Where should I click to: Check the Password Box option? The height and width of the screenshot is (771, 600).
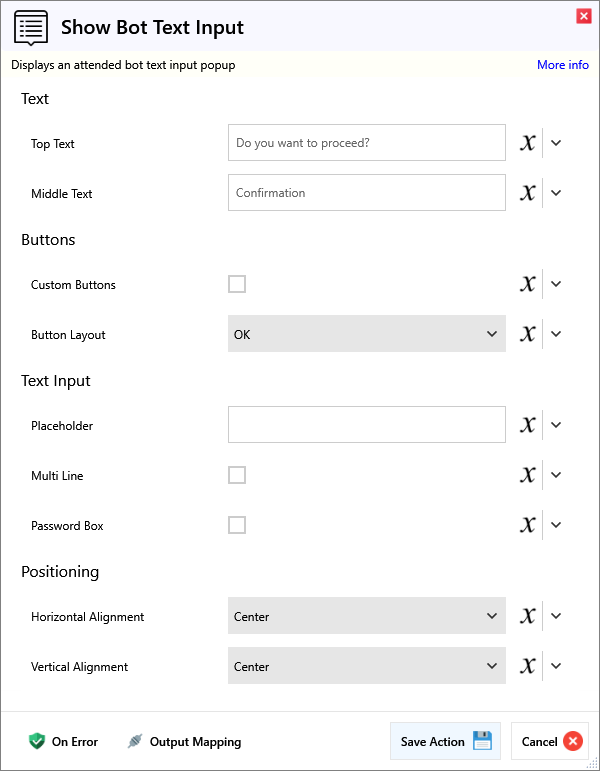point(237,525)
